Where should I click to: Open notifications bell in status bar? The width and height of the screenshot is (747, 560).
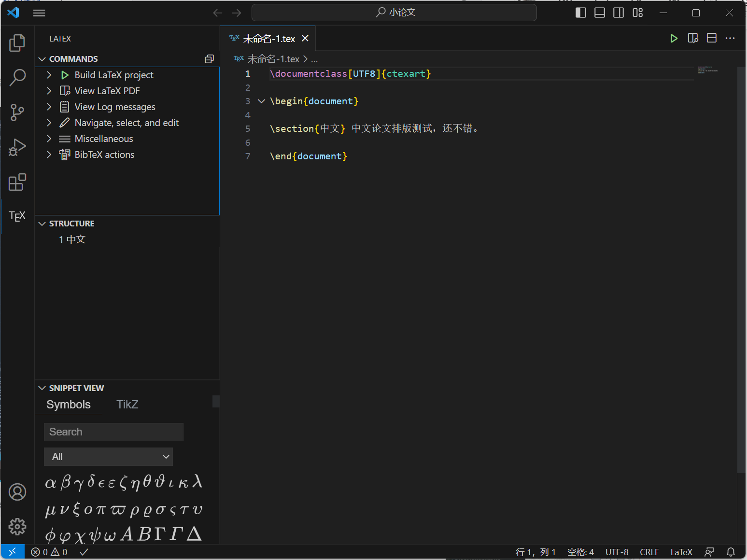pos(731,552)
